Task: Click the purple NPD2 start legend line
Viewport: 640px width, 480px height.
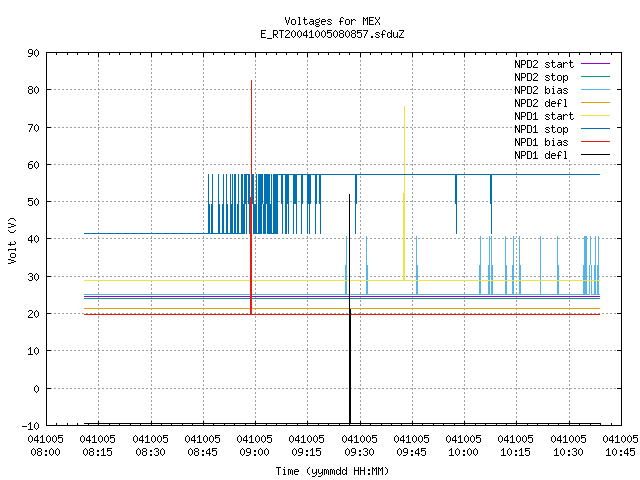Action: 595,64
